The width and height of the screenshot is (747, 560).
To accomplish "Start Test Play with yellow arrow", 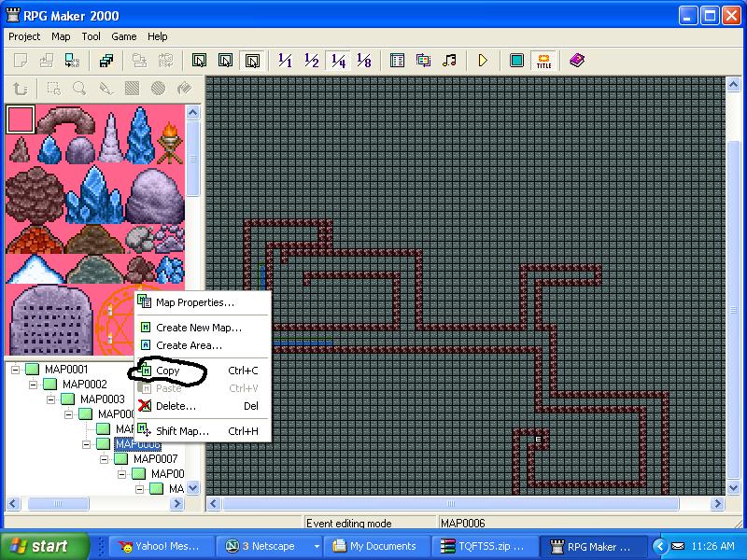I will (x=483, y=61).
